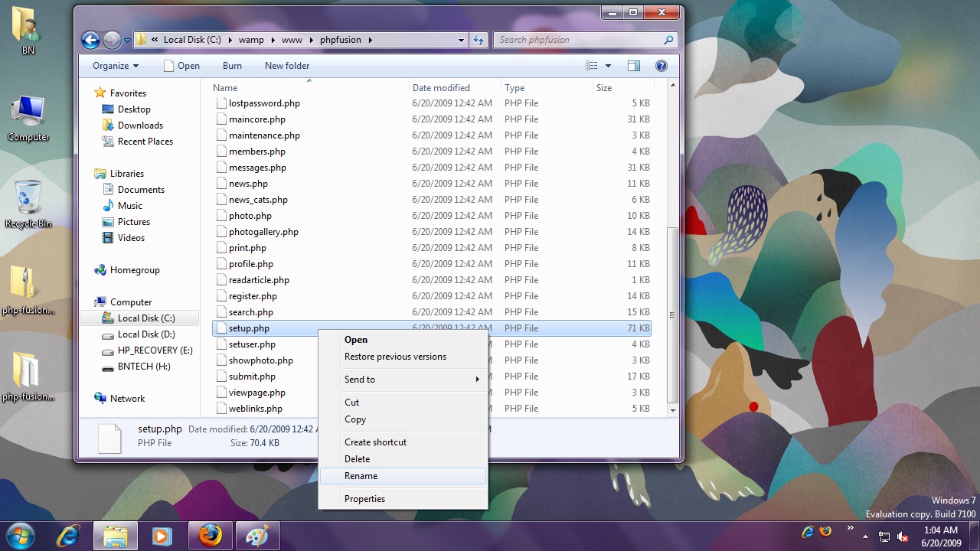The image size is (980, 551).
Task: Click the Explorer Back navigation arrow
Action: (x=90, y=40)
